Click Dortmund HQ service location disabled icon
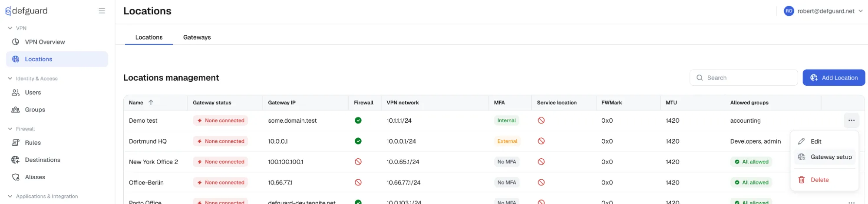 pos(541,141)
